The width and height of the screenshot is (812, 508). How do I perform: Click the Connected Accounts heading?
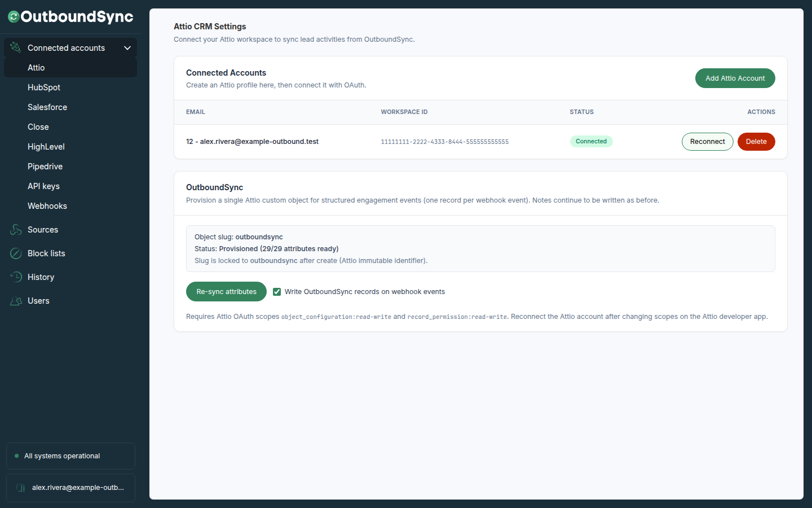[x=226, y=73]
